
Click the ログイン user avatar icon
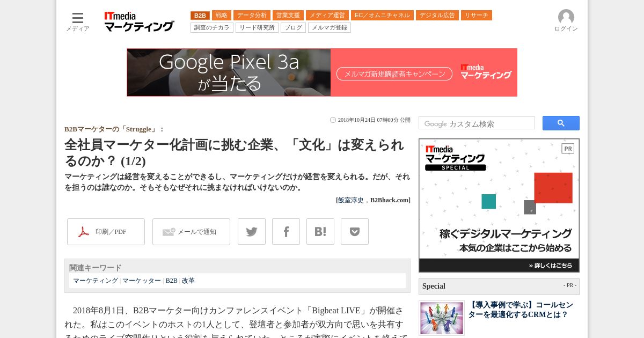click(566, 17)
